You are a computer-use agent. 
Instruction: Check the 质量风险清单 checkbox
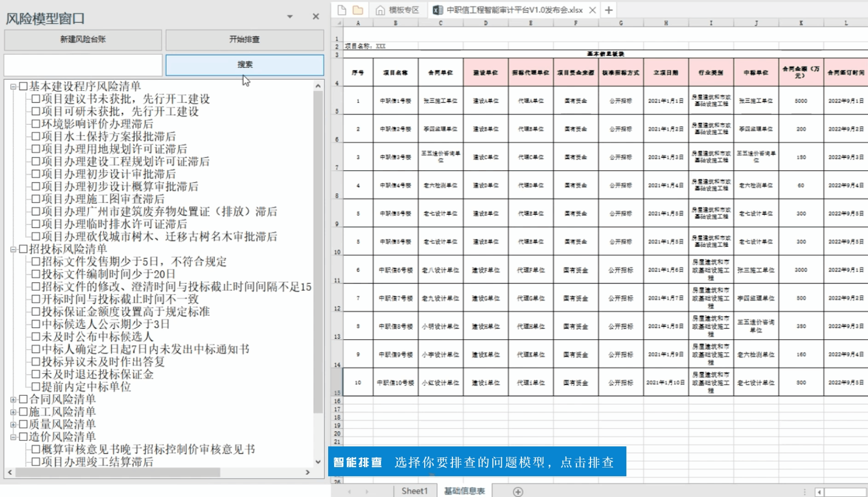pos(24,425)
